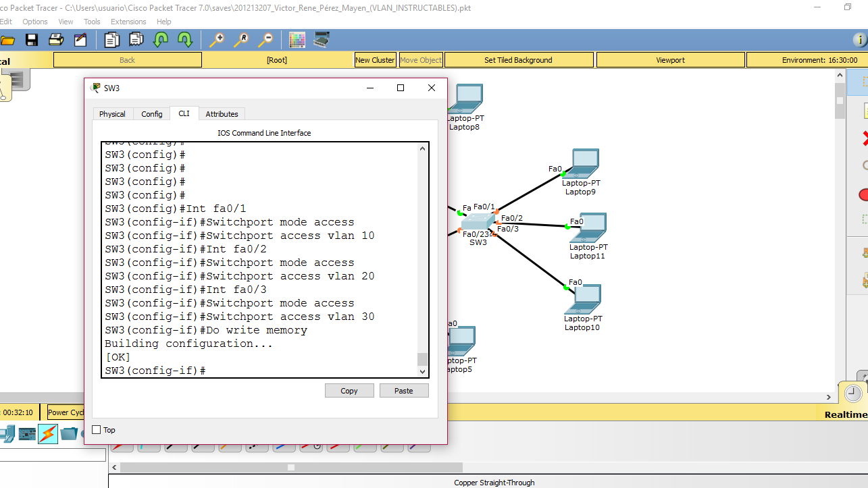Click the Realtime clock icon
This screenshot has height=488, width=868.
tap(853, 393)
